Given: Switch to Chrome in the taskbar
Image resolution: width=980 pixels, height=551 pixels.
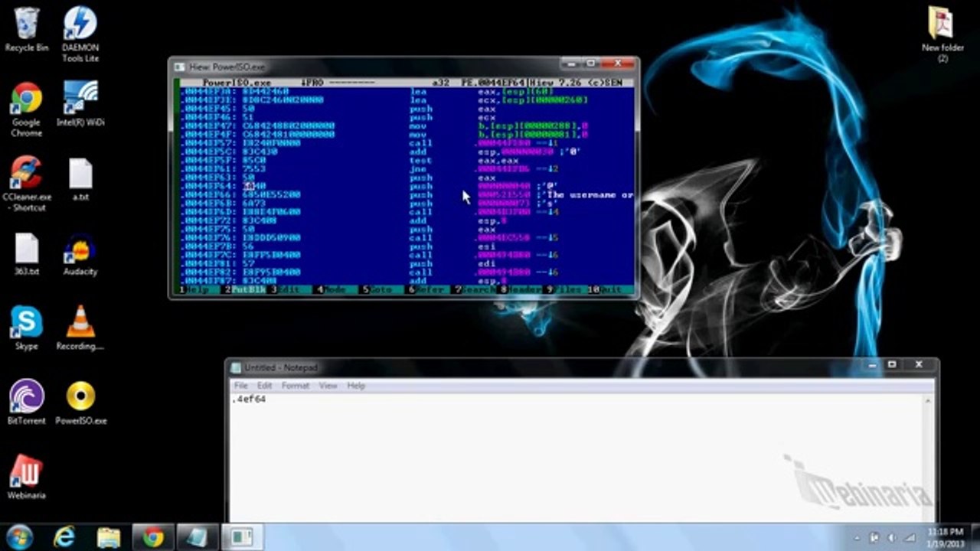Looking at the screenshot, I should tap(153, 537).
